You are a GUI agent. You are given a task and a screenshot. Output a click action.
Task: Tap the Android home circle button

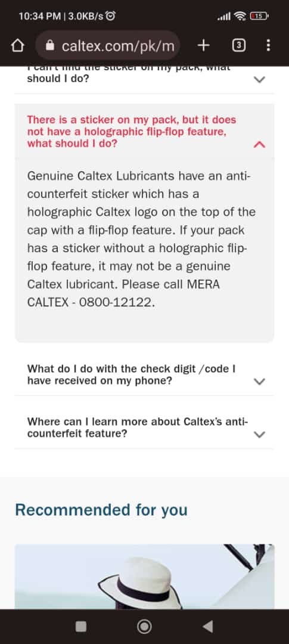144,626
